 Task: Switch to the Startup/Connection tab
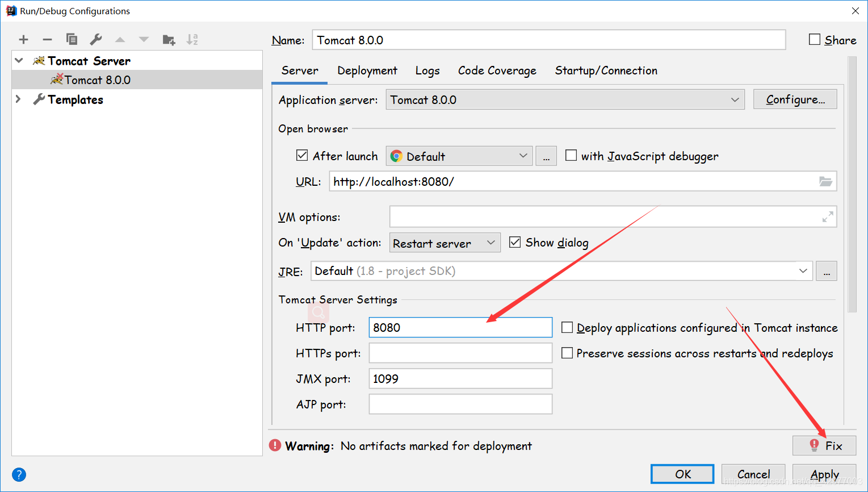click(x=606, y=70)
